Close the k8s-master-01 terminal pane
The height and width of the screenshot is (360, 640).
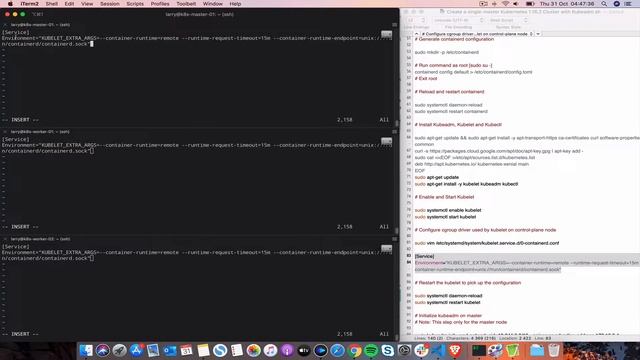tap(5, 25)
